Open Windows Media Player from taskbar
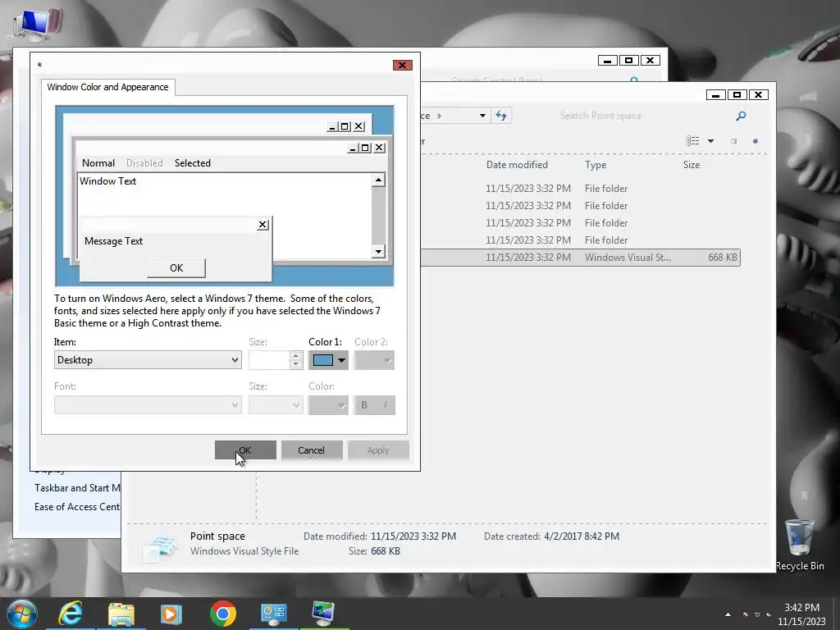 point(171,614)
